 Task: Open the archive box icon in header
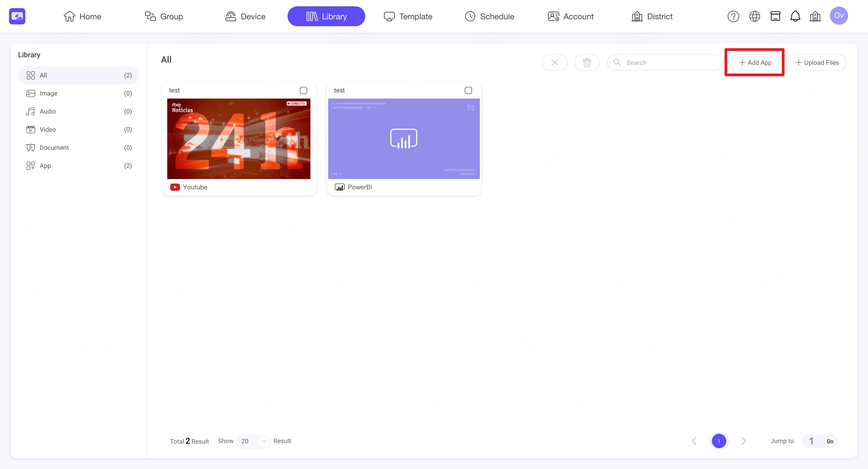[x=775, y=16]
